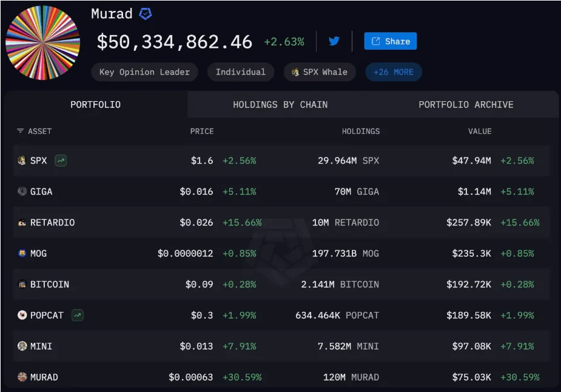
Task: Click the RETARDIO token icon
Action: (22, 222)
